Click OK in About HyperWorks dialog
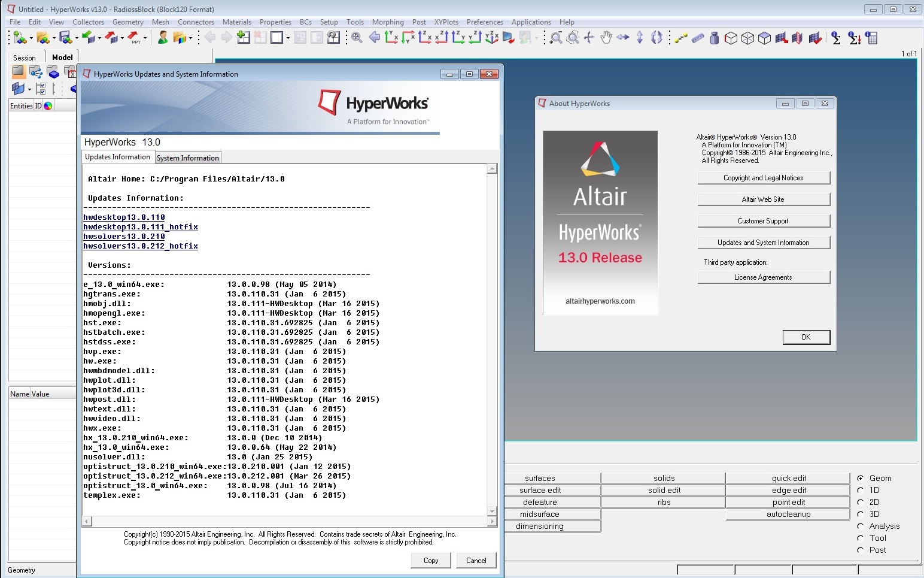 (x=806, y=337)
